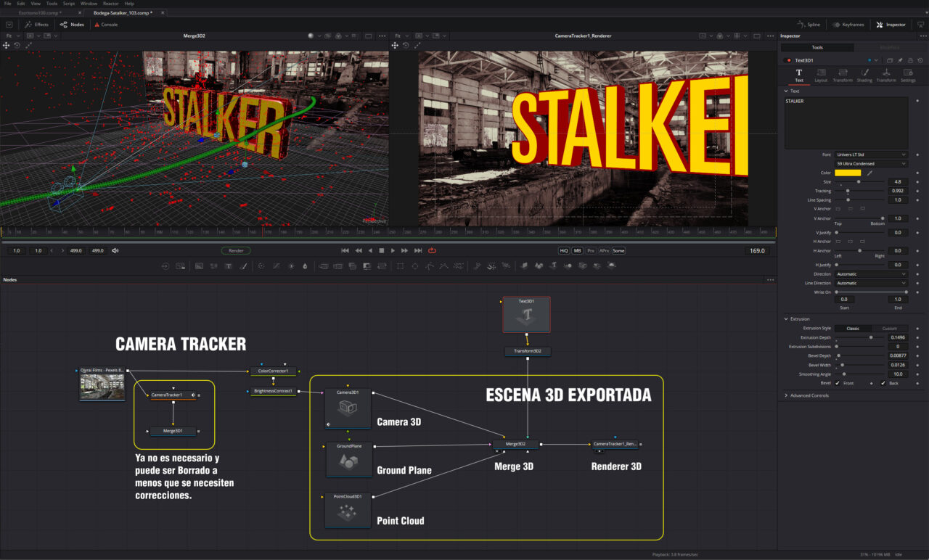The width and height of the screenshot is (929, 560).
Task: Toggle Prx proxy mode
Action: (x=591, y=250)
